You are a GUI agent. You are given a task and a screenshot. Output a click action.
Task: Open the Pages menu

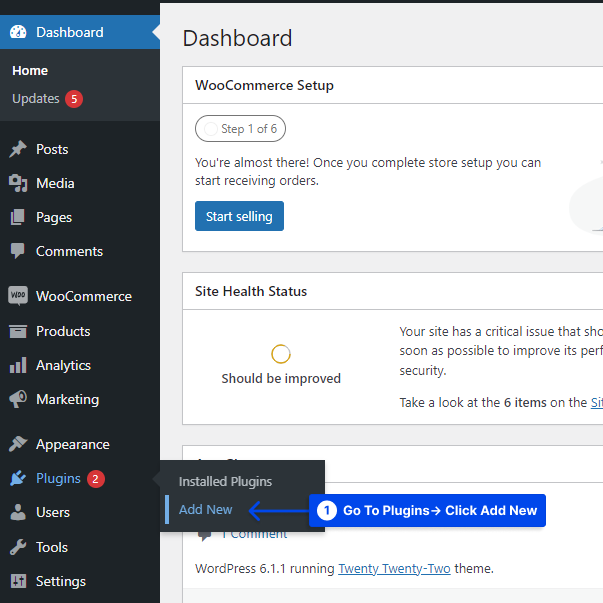point(54,217)
